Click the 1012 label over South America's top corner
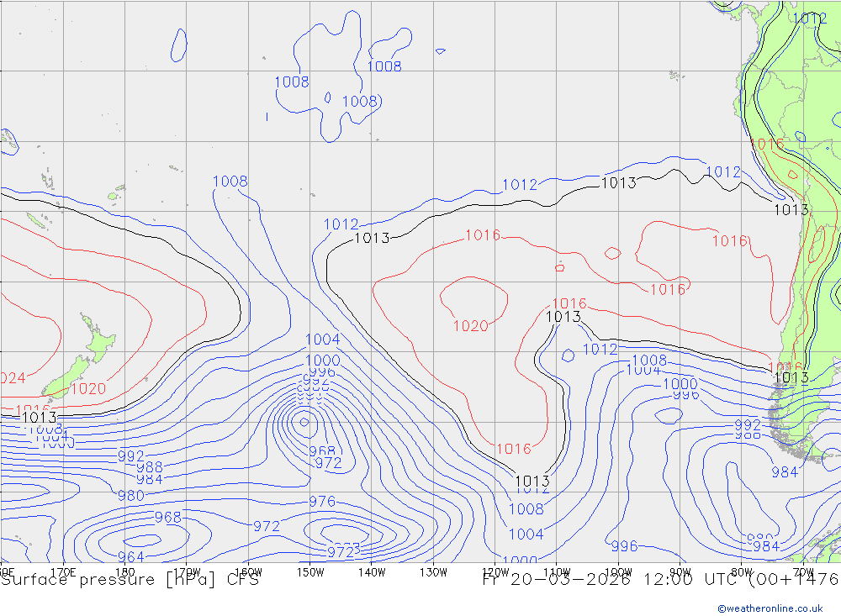Screen dimensions: 841x616 pyautogui.click(x=810, y=18)
